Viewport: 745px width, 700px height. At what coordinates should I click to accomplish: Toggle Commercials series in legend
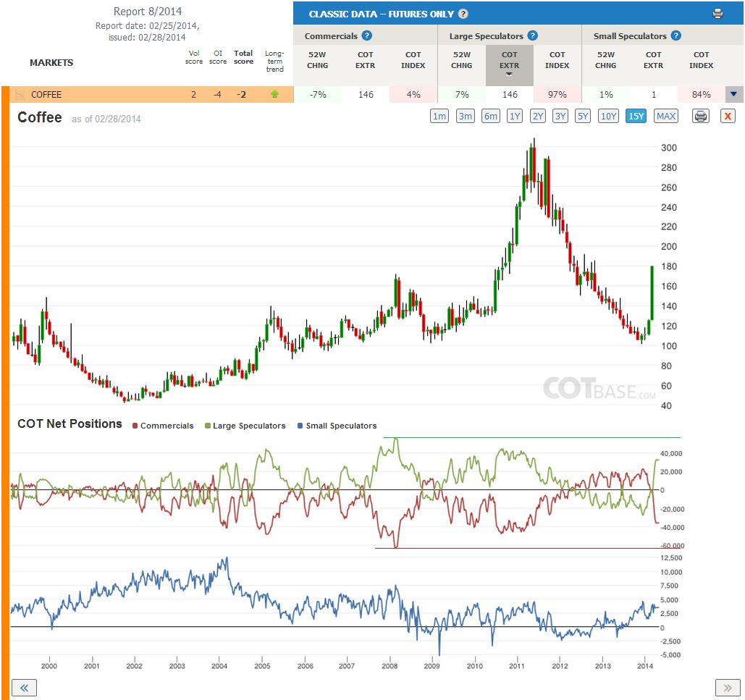coord(163,426)
